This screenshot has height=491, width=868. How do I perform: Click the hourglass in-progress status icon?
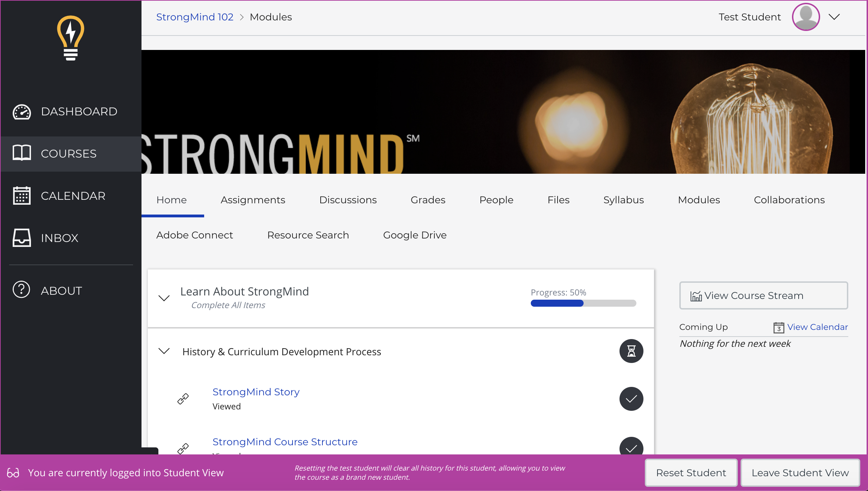click(x=631, y=351)
